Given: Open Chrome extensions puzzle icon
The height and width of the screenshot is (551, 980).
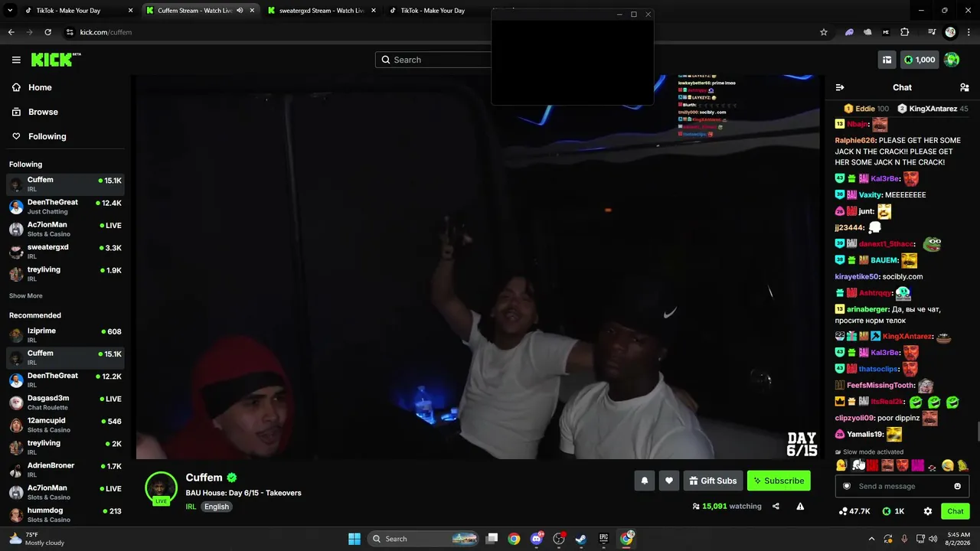Looking at the screenshot, I should 905,32.
